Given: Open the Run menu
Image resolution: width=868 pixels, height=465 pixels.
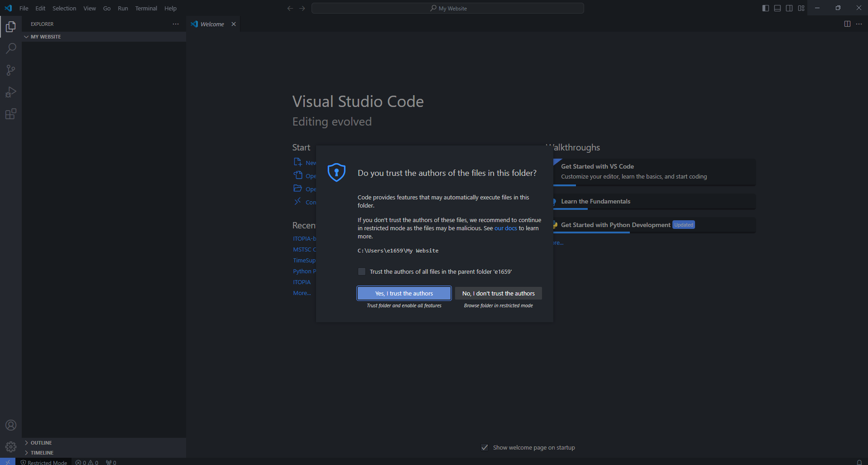Looking at the screenshot, I should coord(123,8).
